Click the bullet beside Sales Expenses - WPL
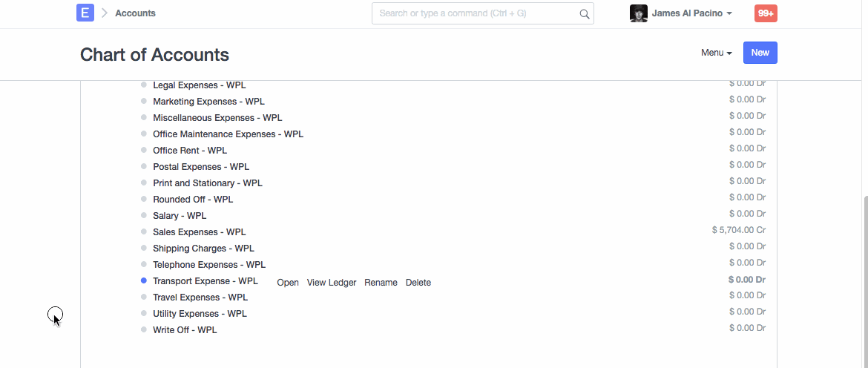 (144, 232)
